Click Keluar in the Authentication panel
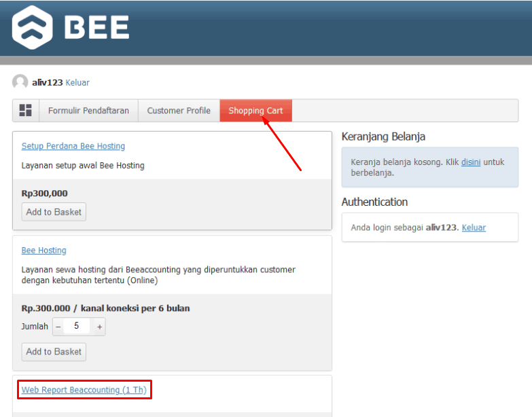The height and width of the screenshot is (417, 532). 474,228
